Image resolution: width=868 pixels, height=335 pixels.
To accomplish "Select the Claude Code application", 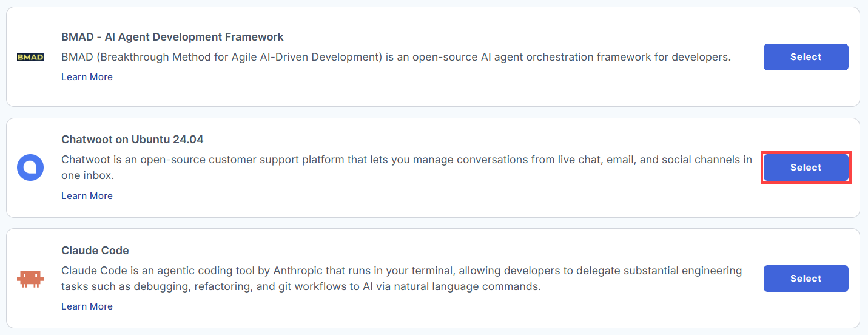I will (x=806, y=279).
